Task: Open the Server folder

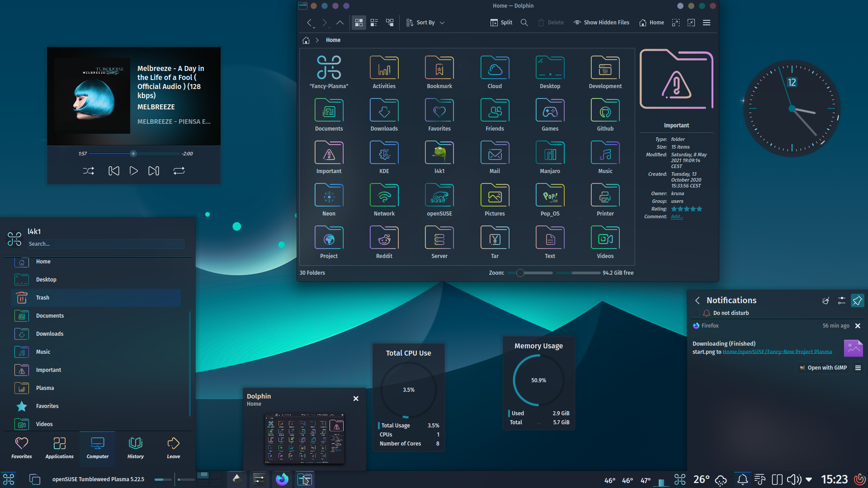Action: click(439, 242)
